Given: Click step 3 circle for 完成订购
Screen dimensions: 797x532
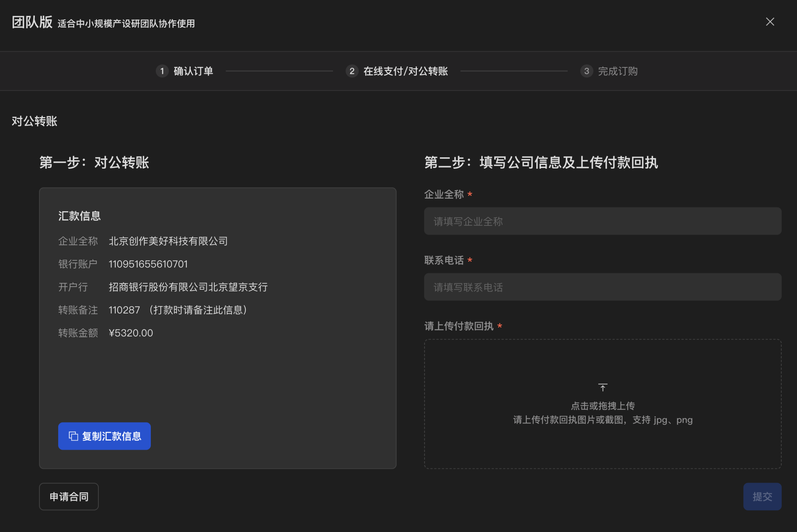Looking at the screenshot, I should pos(586,71).
